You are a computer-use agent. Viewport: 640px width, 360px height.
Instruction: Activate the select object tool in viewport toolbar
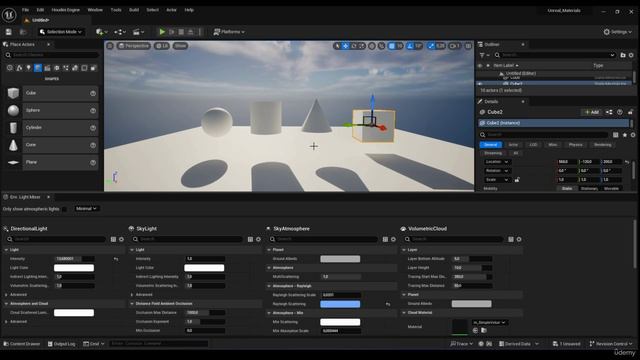(x=337, y=46)
